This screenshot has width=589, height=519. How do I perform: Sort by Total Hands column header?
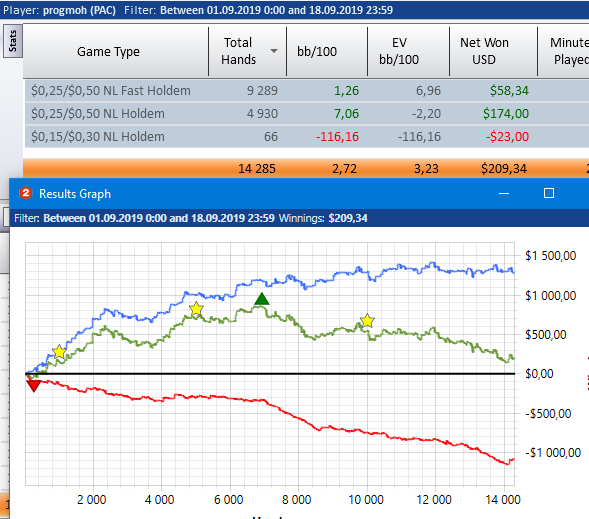click(x=247, y=51)
